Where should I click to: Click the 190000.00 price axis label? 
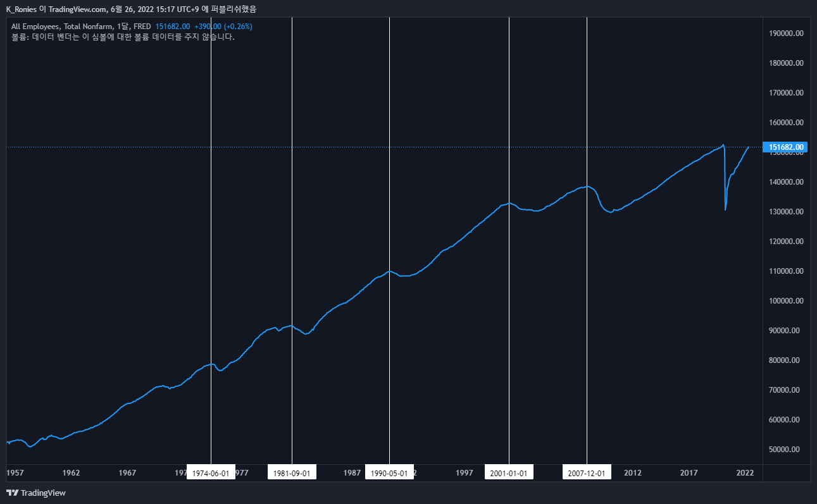coord(787,34)
